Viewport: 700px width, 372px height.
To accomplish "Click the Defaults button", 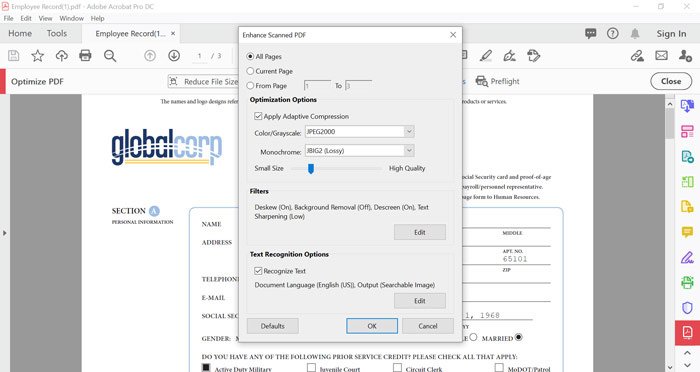I will (x=272, y=326).
